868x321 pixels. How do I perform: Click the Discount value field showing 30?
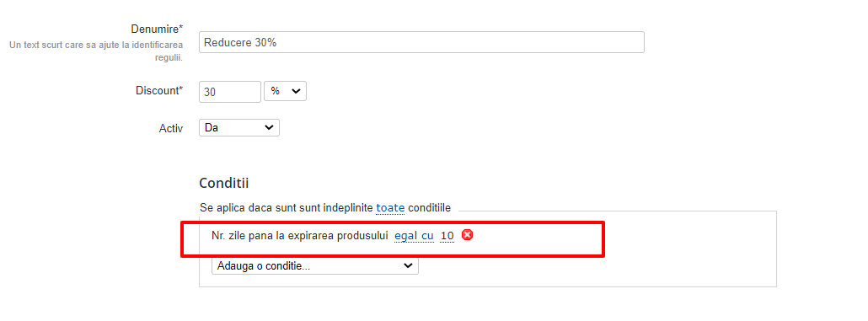pos(230,92)
